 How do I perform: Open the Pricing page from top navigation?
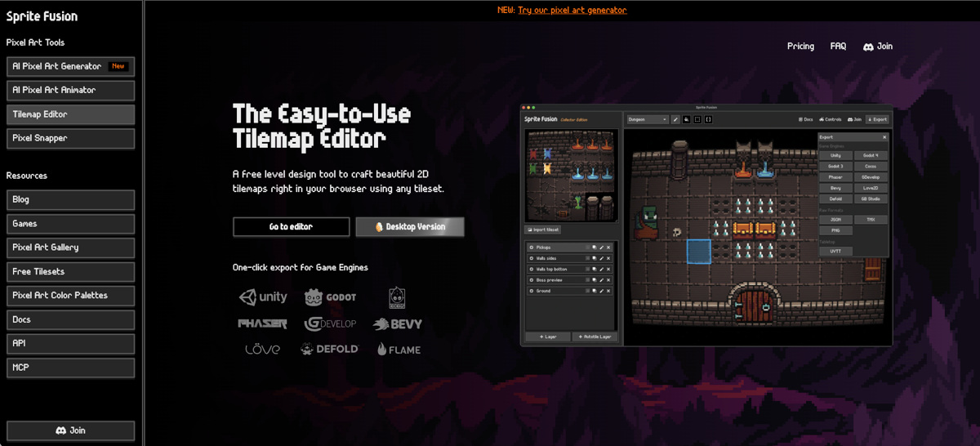(x=800, y=47)
